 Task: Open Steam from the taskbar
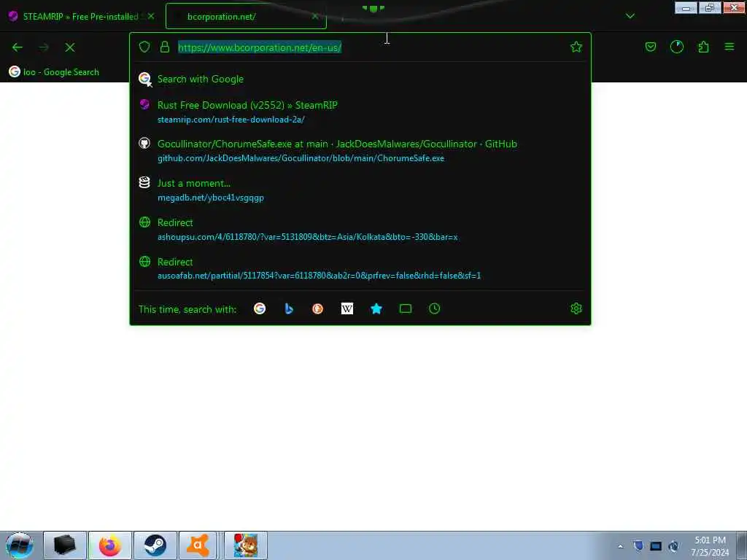pyautogui.click(x=155, y=545)
